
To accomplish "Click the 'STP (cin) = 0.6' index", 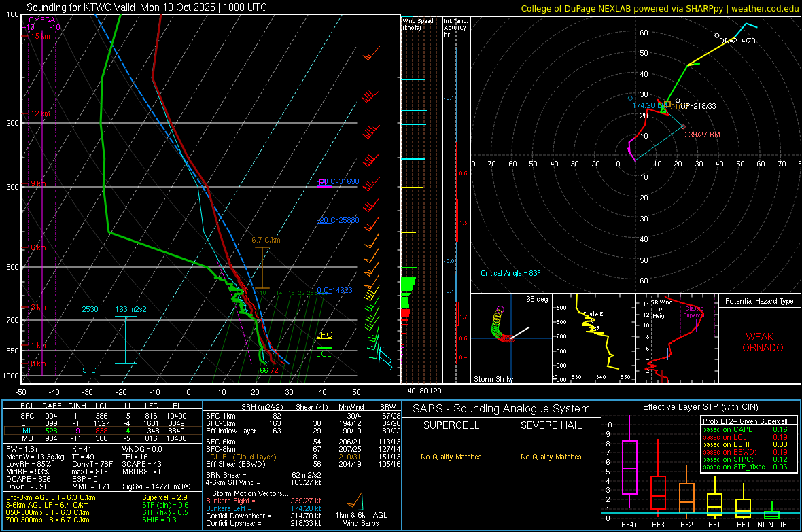I will 165,505.
